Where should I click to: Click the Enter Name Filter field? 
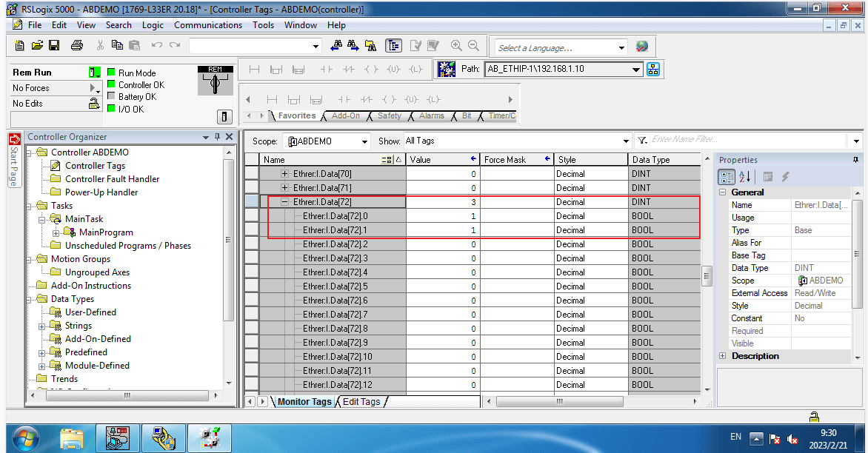[748, 140]
